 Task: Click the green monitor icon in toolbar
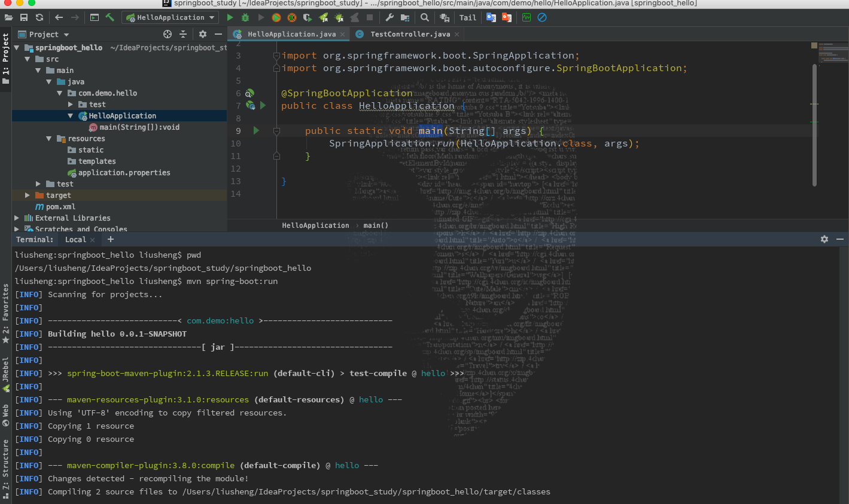527,17
